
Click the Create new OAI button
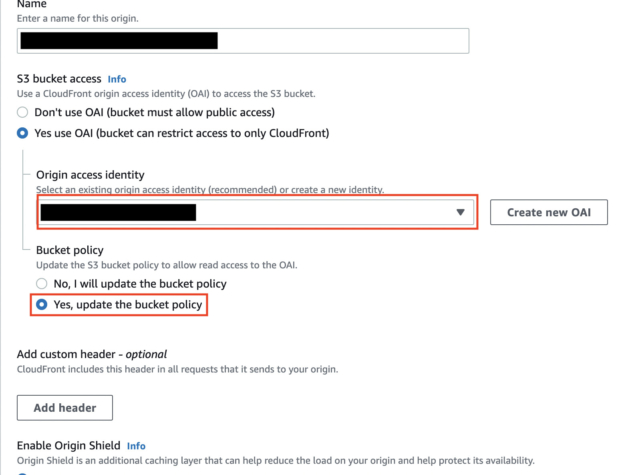tap(549, 212)
